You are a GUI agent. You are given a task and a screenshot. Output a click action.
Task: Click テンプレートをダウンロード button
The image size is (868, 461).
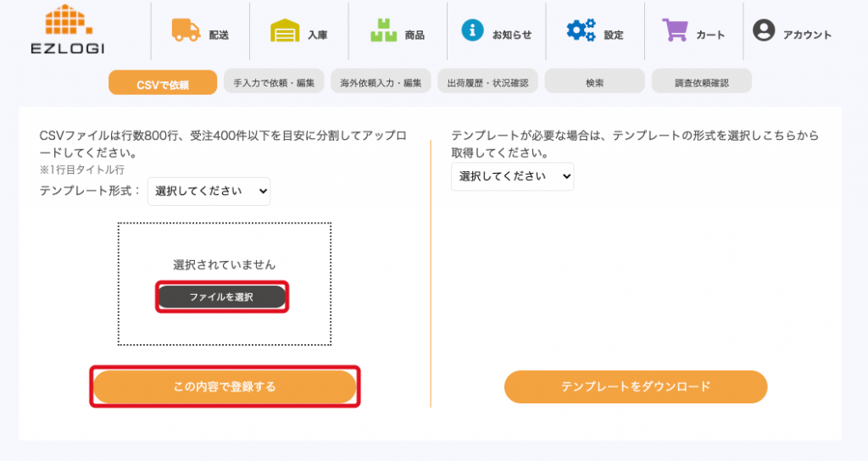(635, 386)
